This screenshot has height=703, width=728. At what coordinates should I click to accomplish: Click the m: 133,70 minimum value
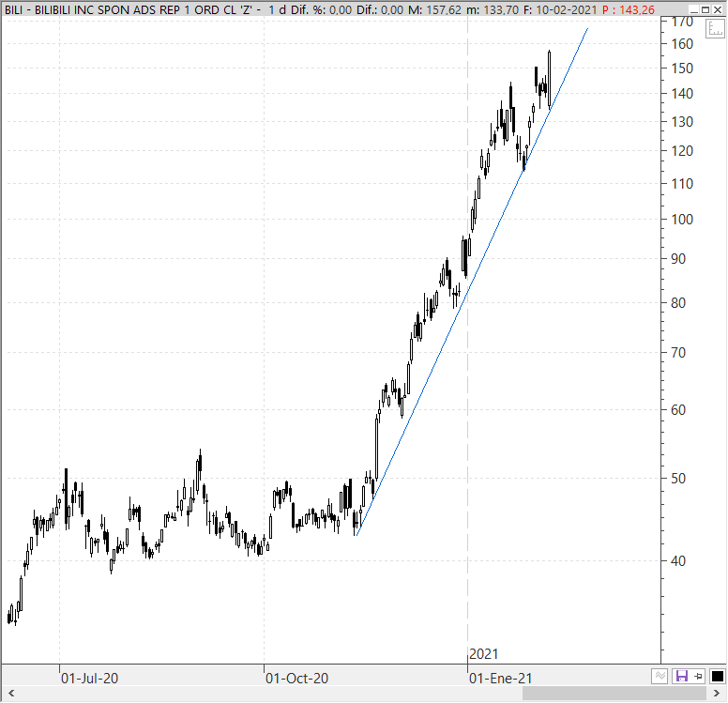tap(493, 9)
